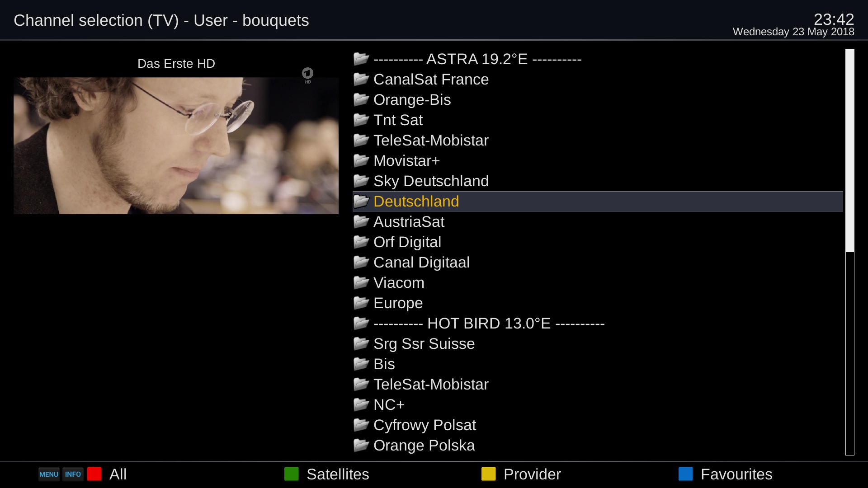Click folder icon next to NC+

pyautogui.click(x=361, y=404)
